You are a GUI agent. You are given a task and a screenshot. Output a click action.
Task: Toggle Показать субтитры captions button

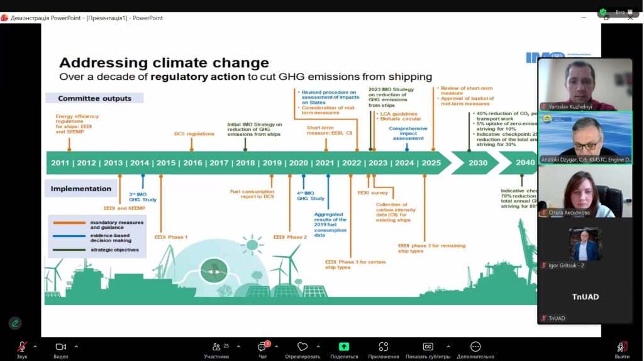[428, 347]
